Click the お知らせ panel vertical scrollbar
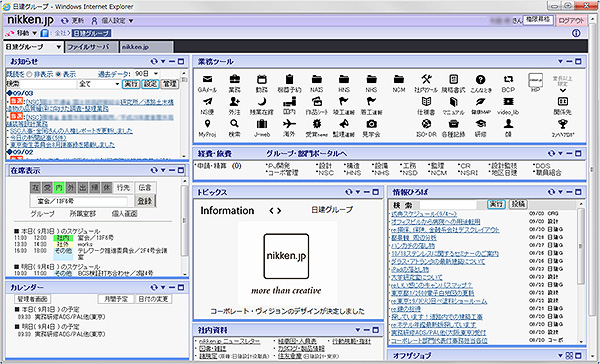Viewport: 600px width, 364px height. coord(184,114)
